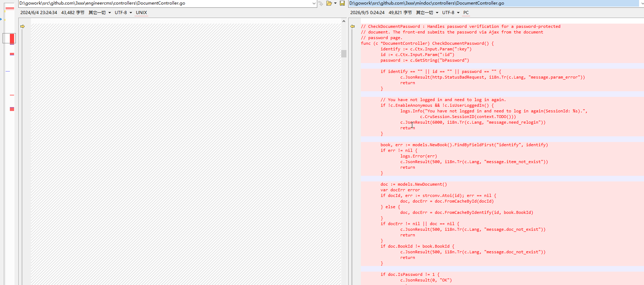This screenshot has height=285, width=644.
Task: Click the UNIX line ending label
Action: pos(141,13)
